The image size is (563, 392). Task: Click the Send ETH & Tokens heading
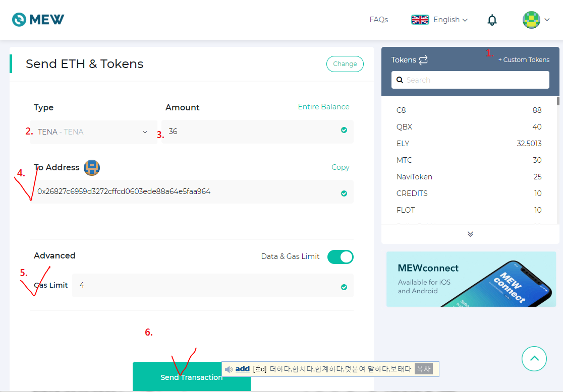[x=85, y=64]
